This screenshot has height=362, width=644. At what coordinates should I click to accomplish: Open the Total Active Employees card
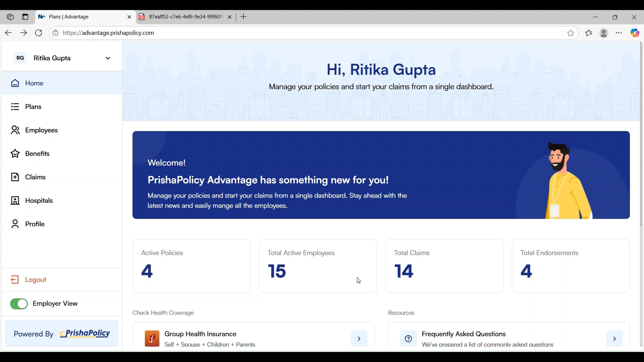318,266
